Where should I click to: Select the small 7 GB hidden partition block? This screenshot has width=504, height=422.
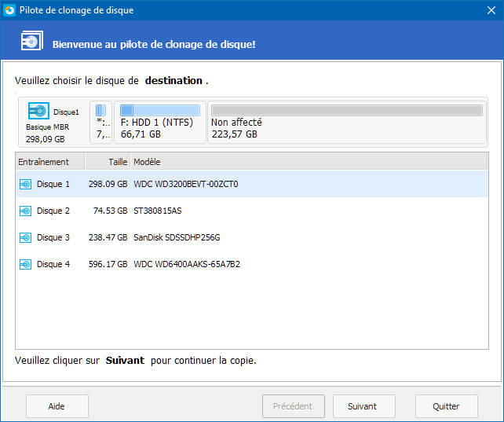[x=101, y=123]
